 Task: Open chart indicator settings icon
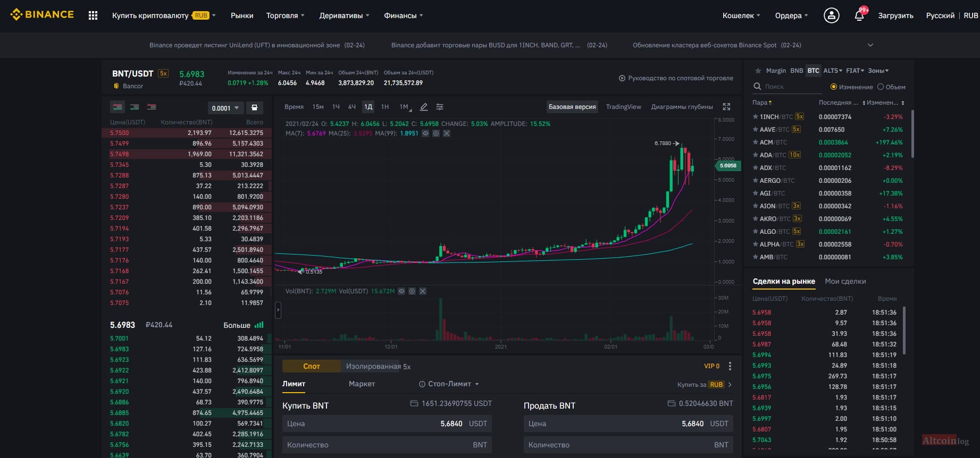pos(440,107)
